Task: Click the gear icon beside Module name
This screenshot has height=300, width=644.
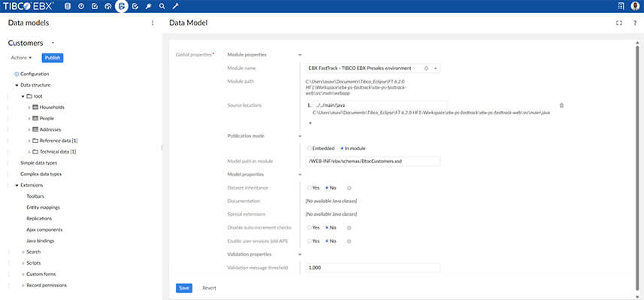Action: point(426,68)
